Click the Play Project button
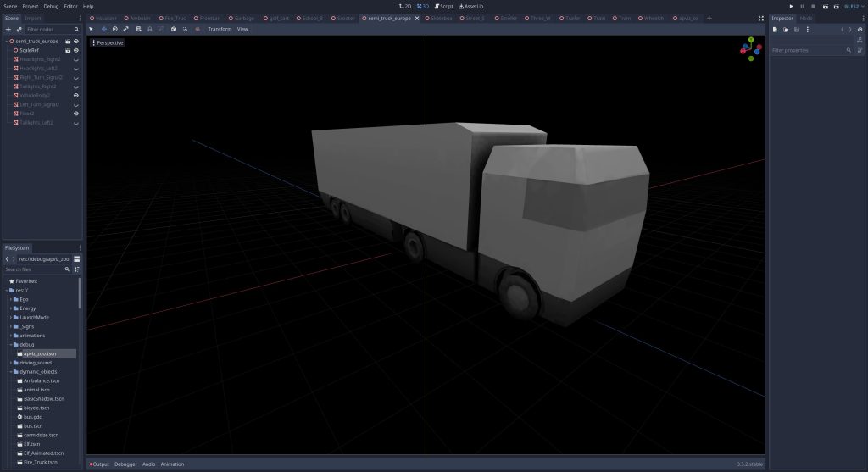868x472 pixels. [792, 6]
